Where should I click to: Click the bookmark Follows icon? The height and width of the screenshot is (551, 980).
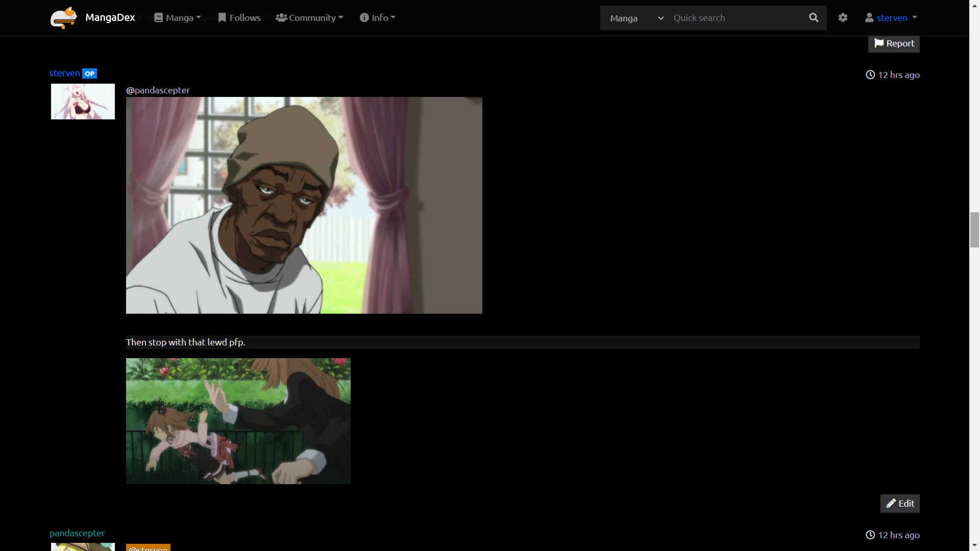[x=222, y=18]
